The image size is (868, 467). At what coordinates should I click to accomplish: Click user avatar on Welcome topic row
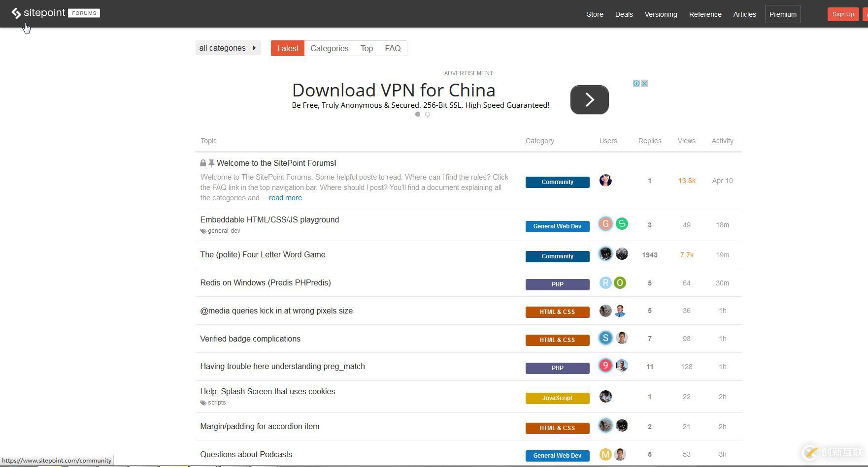[605, 180]
